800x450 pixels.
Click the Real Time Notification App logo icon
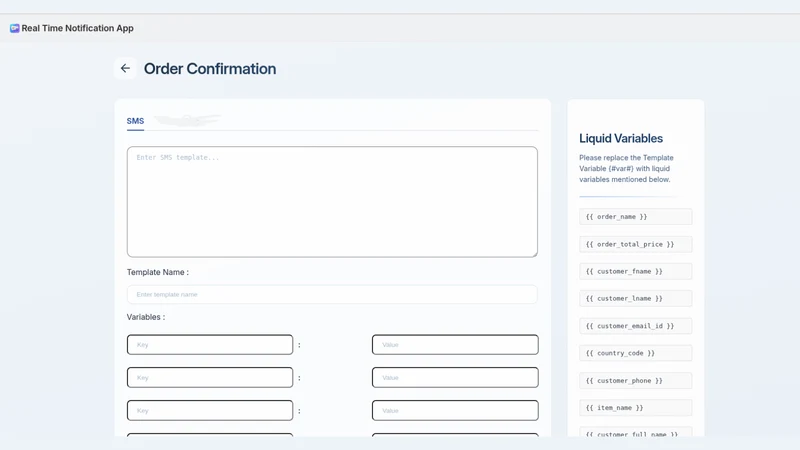[14, 29]
